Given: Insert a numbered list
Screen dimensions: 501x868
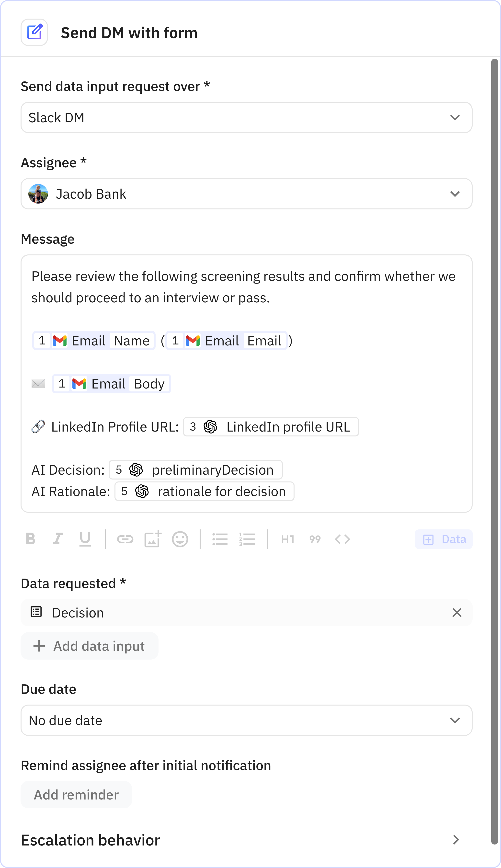Looking at the screenshot, I should pyautogui.click(x=247, y=539).
